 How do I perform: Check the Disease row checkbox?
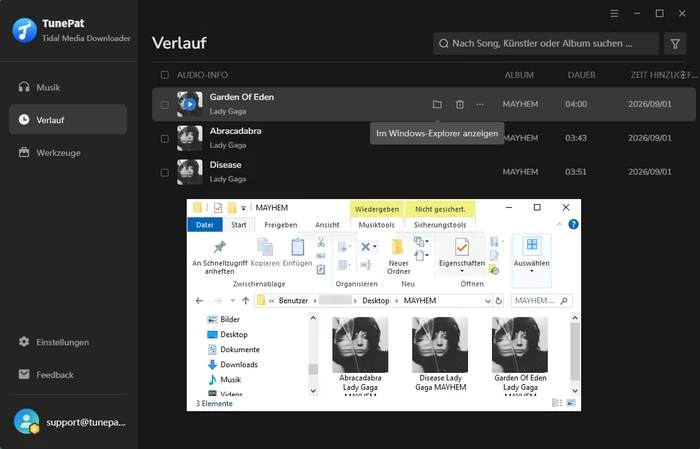165,172
